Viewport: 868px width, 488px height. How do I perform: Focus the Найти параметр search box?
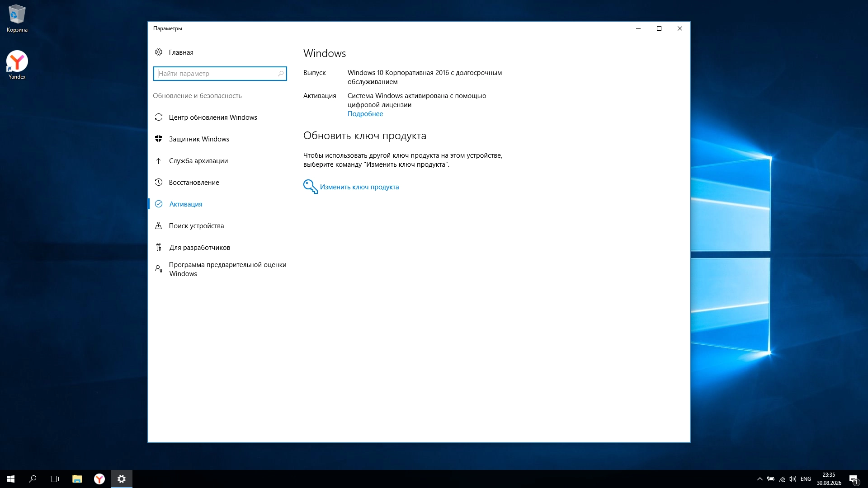click(220, 74)
